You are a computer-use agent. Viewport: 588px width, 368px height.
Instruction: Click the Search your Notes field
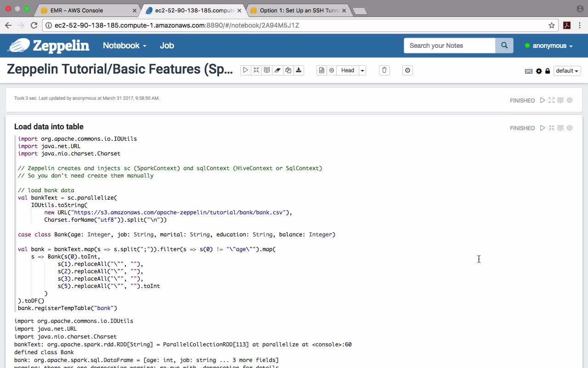(x=449, y=46)
